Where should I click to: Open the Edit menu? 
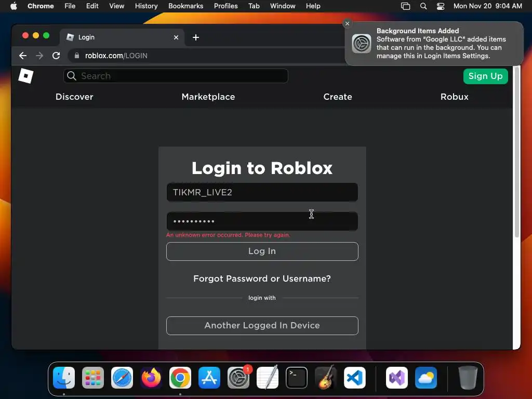point(92,6)
